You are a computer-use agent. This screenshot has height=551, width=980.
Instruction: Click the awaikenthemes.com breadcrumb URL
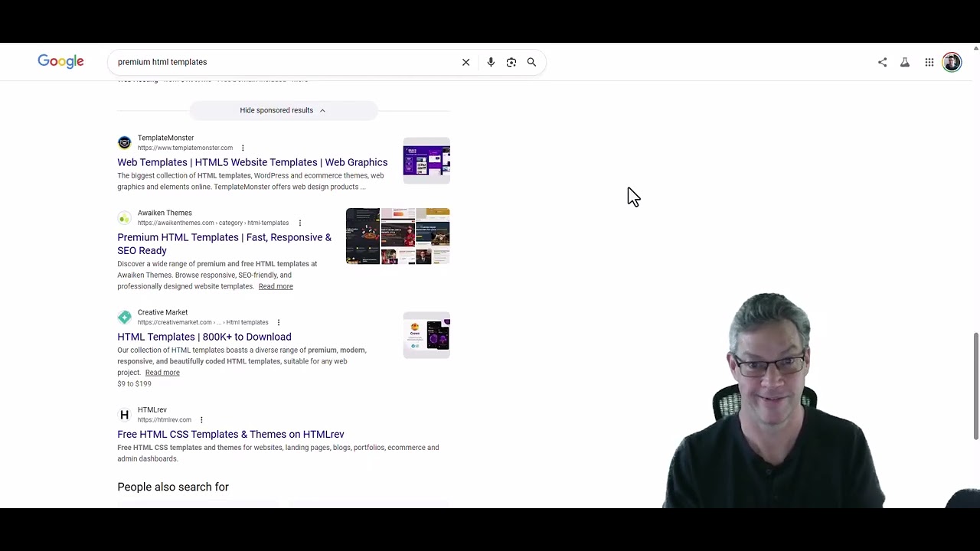point(213,223)
